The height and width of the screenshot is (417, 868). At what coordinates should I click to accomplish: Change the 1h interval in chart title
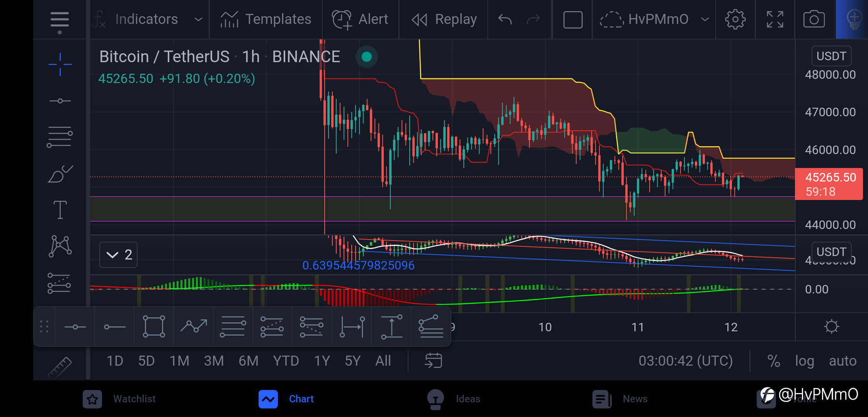[x=251, y=57]
